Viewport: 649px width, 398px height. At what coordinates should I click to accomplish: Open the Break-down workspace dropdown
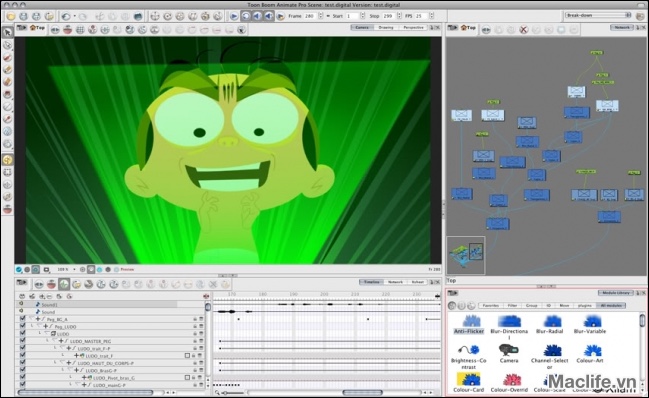click(599, 15)
